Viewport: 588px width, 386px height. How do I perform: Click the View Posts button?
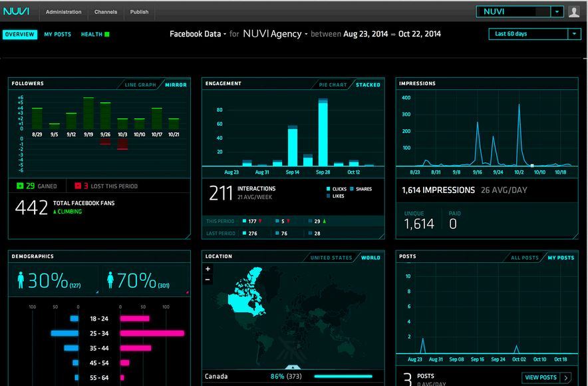coord(546,377)
